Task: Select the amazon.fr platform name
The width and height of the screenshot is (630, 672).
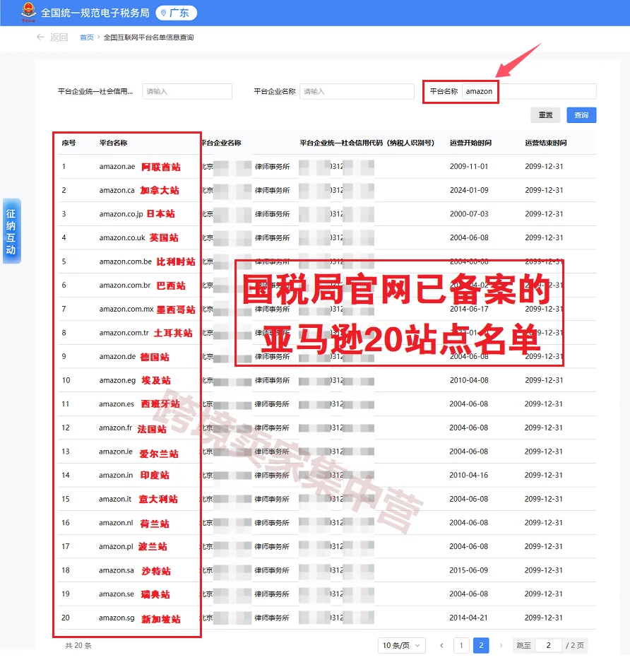Action: [x=116, y=428]
